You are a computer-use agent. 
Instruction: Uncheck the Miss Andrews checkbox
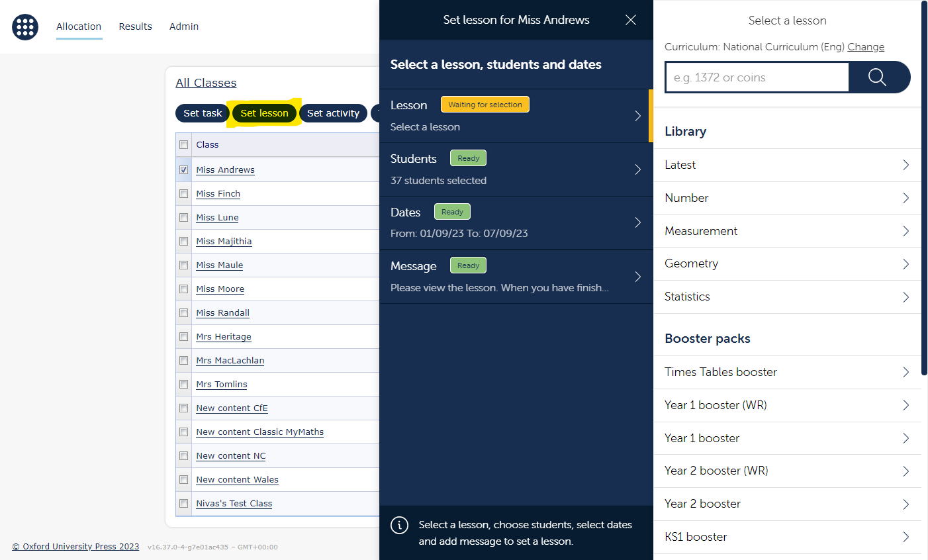[183, 169]
